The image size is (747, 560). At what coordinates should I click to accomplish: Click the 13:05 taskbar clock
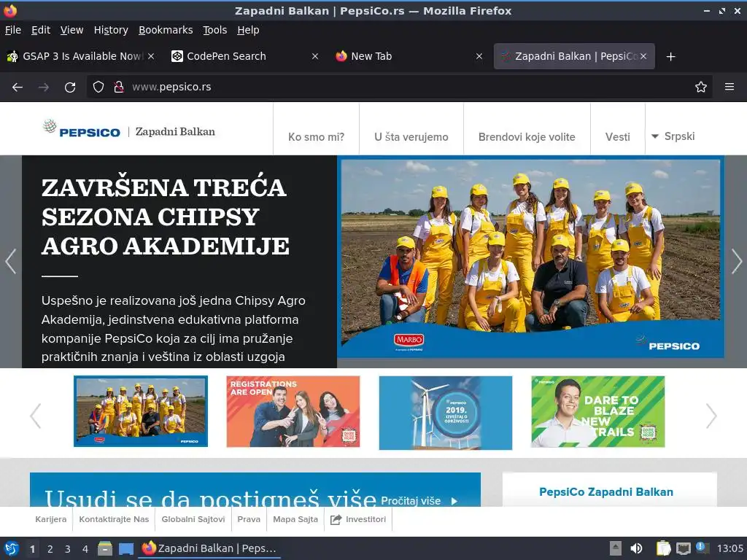point(729,548)
